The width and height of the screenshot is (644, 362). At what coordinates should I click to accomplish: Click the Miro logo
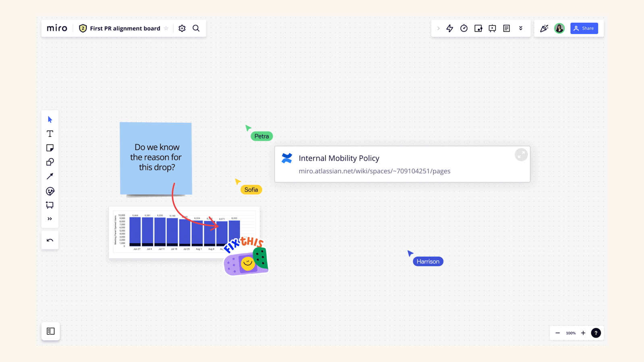[57, 28]
